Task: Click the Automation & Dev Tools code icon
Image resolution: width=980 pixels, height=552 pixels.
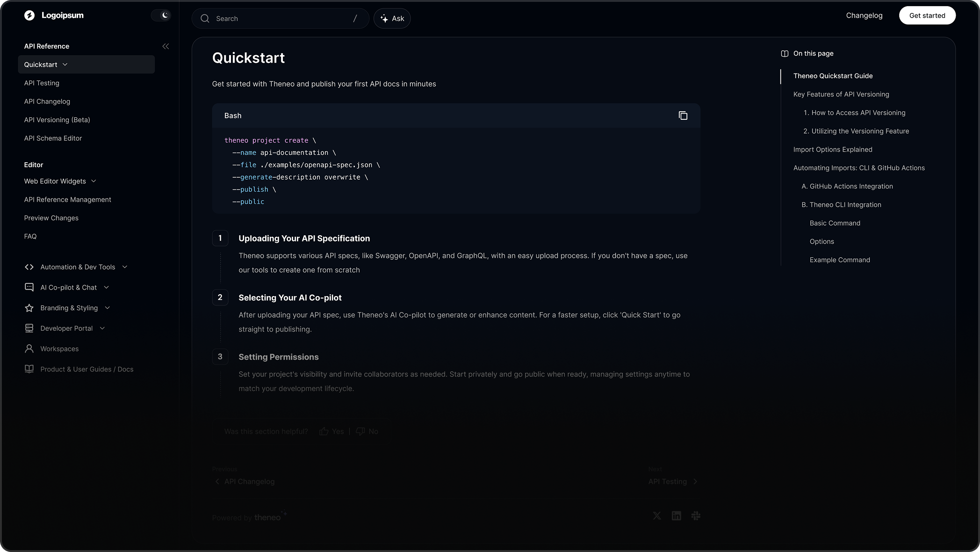Action: coord(29,267)
